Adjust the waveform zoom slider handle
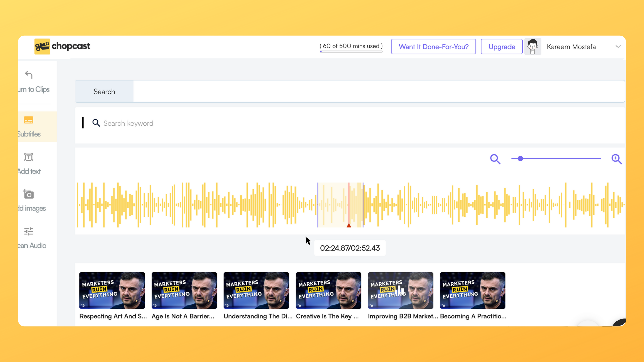Screen dimensions: 644x362 coord(520,159)
